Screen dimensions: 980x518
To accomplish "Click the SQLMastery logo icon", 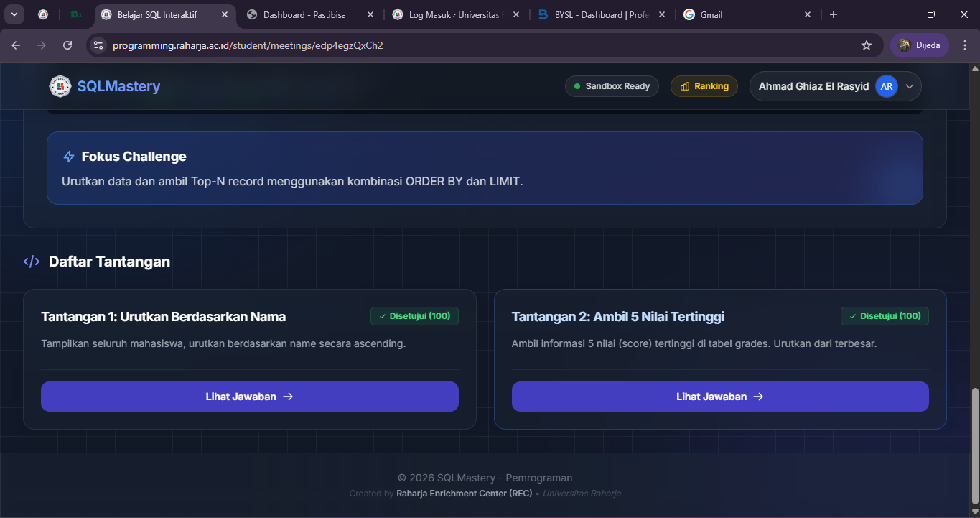I will tap(60, 86).
